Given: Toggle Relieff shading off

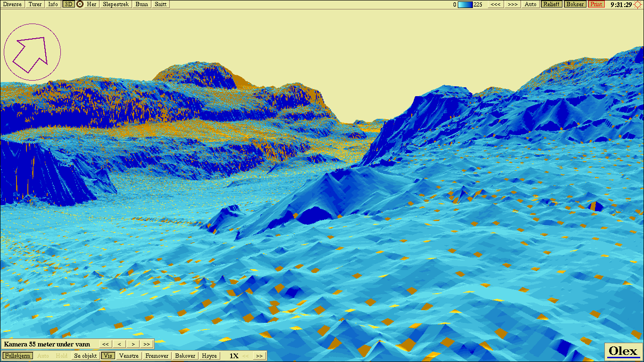Looking at the screenshot, I should click(551, 4).
